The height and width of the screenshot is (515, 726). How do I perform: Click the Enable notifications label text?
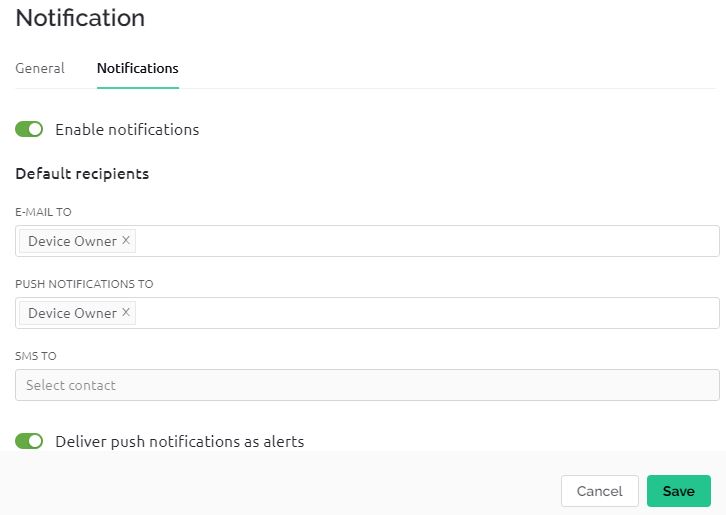point(127,130)
